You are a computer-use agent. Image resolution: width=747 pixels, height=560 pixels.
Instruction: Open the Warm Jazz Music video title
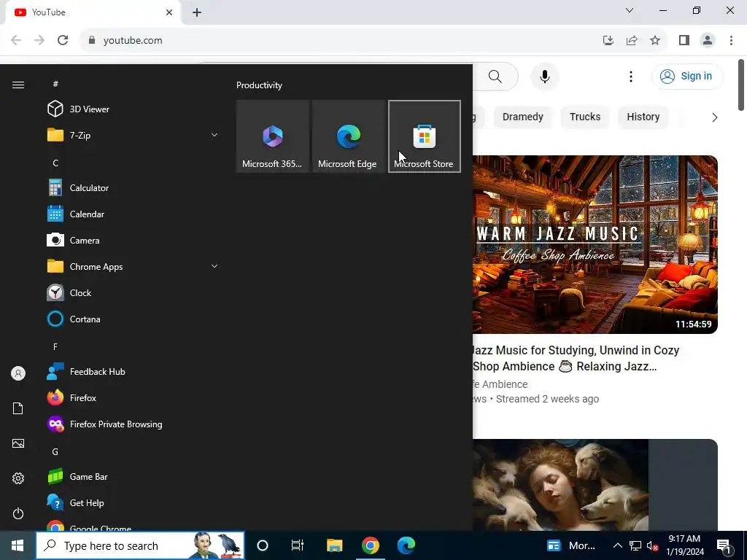[x=576, y=358]
